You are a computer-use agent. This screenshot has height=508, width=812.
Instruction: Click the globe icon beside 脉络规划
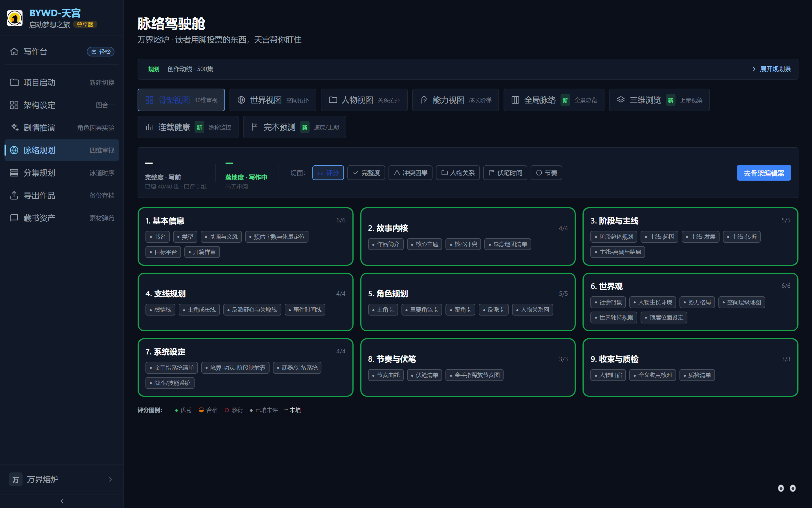(14, 150)
